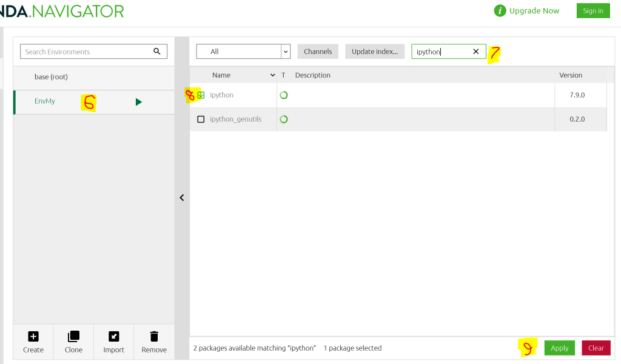Clear the ipython search with the X

pyautogui.click(x=475, y=51)
